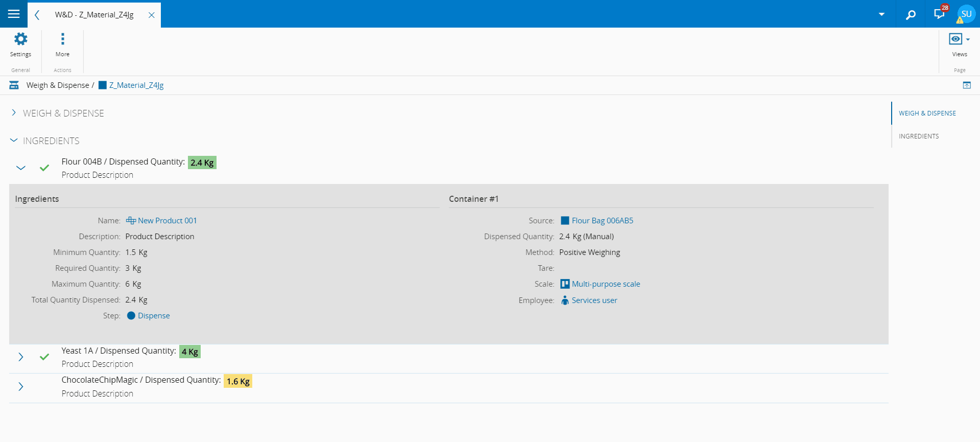The height and width of the screenshot is (442, 980).
Task: Click the Weigh & Dispense breadcrumb text
Action: tap(58, 85)
